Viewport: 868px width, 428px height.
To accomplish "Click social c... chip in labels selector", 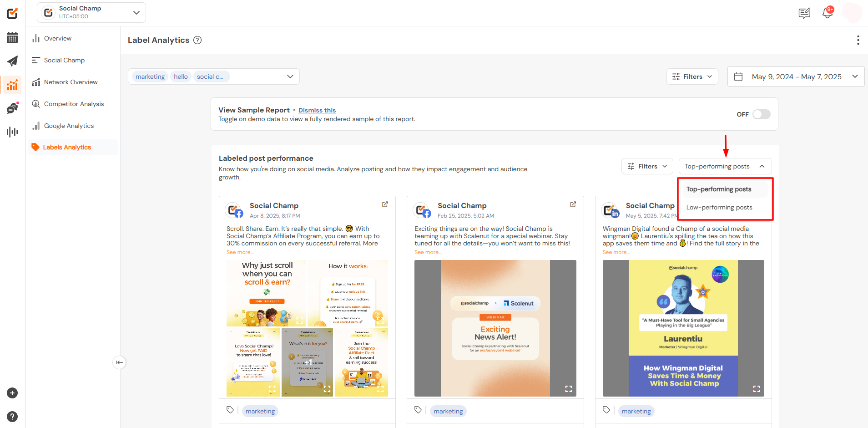I will point(212,76).
